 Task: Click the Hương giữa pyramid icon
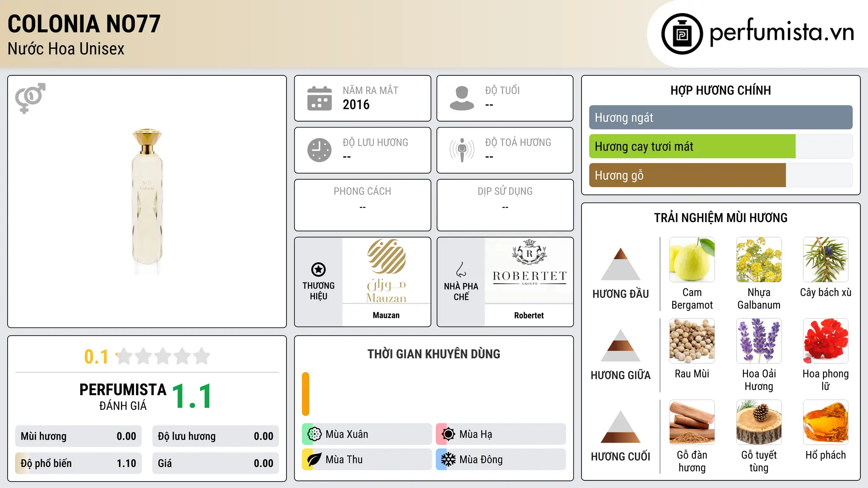[x=620, y=345]
